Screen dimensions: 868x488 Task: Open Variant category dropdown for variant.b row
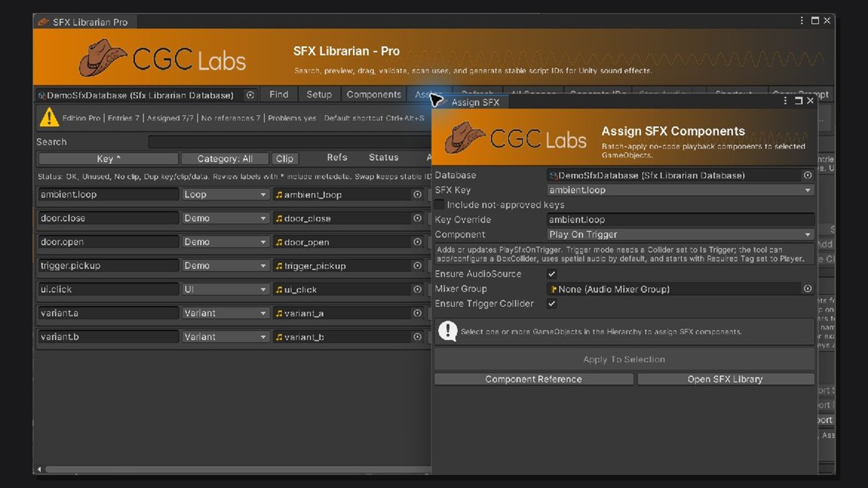point(225,337)
